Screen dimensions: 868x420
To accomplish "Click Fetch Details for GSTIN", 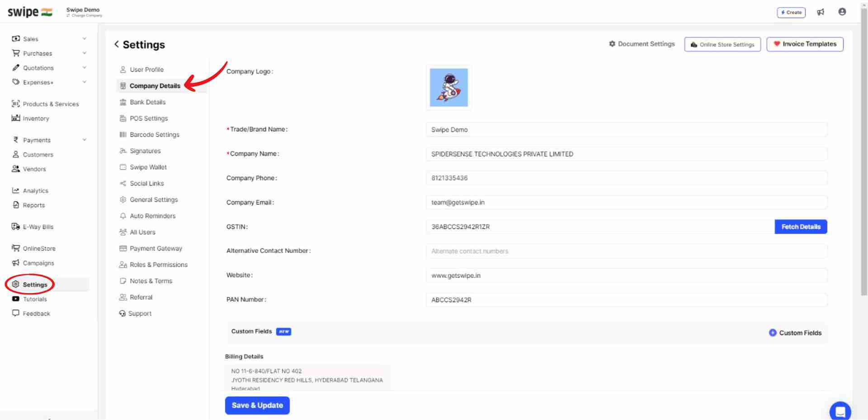I will [801, 227].
